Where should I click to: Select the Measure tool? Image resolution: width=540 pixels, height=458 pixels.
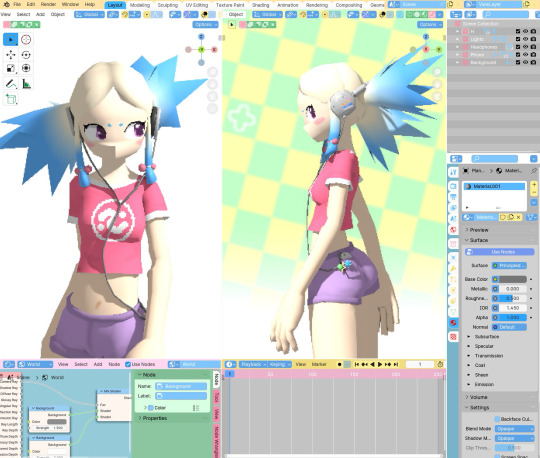tap(26, 84)
